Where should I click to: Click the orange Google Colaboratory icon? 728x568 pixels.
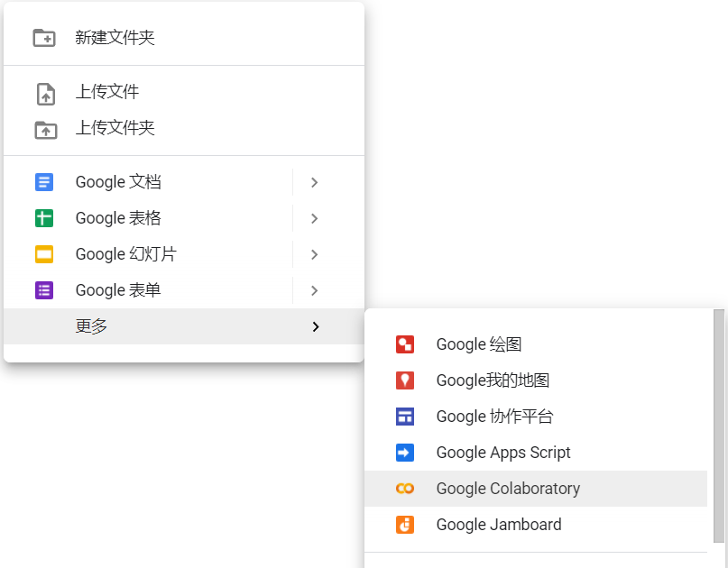coord(406,489)
